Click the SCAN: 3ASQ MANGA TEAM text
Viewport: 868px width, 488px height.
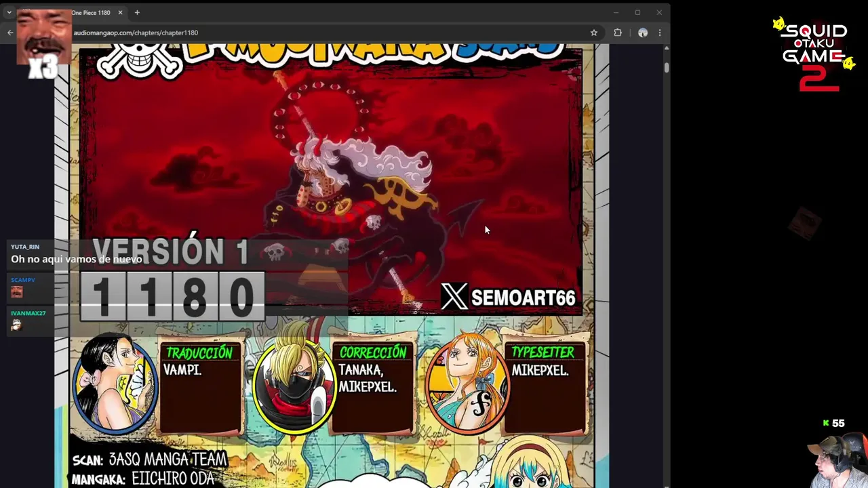pyautogui.click(x=149, y=459)
